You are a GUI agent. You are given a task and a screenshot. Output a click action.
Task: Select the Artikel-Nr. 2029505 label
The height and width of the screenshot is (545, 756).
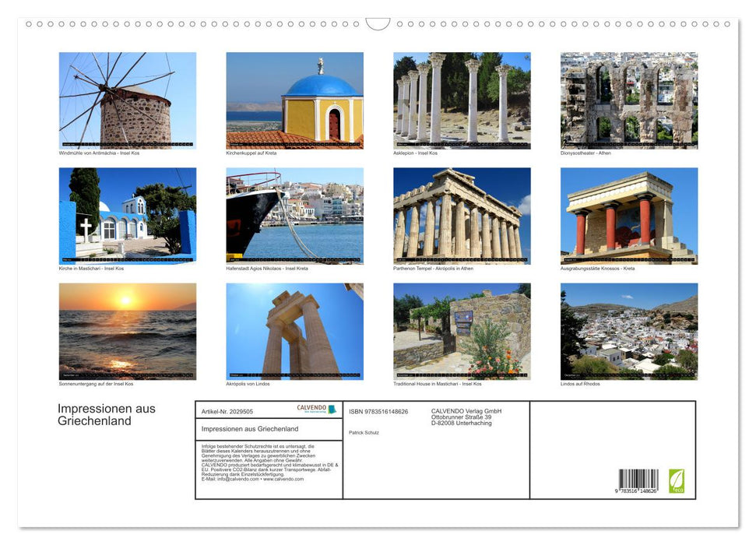click(227, 411)
